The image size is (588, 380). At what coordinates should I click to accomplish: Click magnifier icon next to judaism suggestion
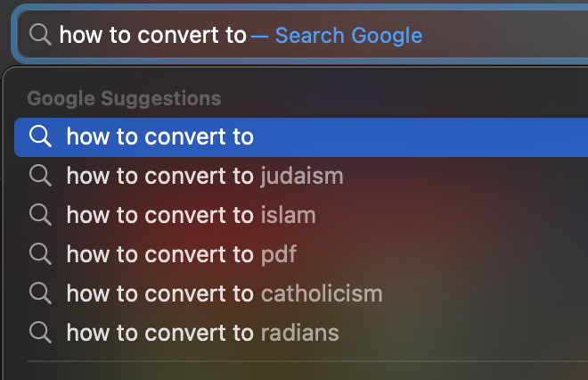[40, 176]
